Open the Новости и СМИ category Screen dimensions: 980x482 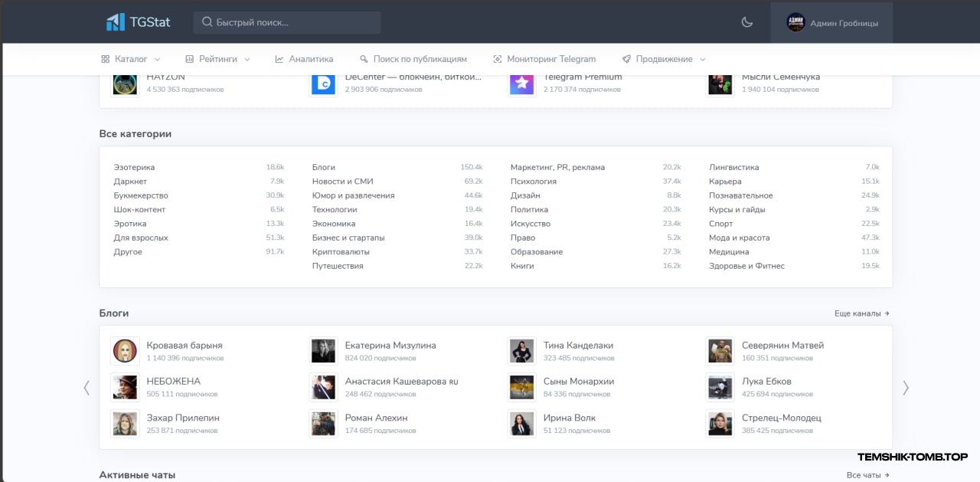[343, 182]
